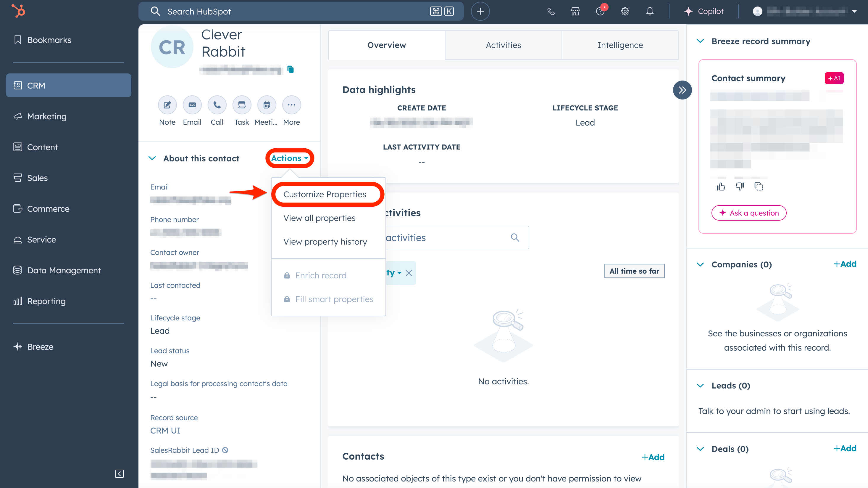Click the Note action icon
The image size is (868, 488).
pyautogui.click(x=167, y=105)
